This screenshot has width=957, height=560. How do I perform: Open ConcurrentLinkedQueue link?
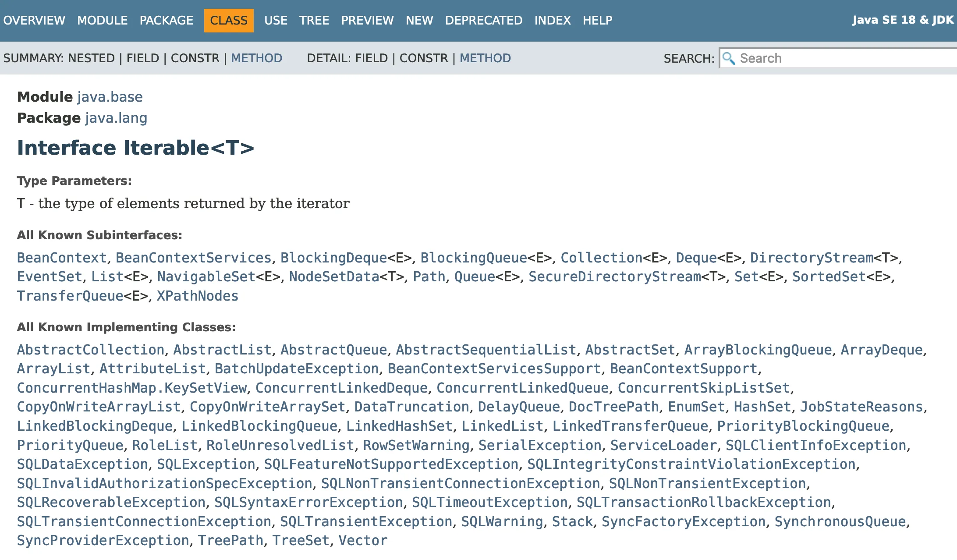pos(523,388)
